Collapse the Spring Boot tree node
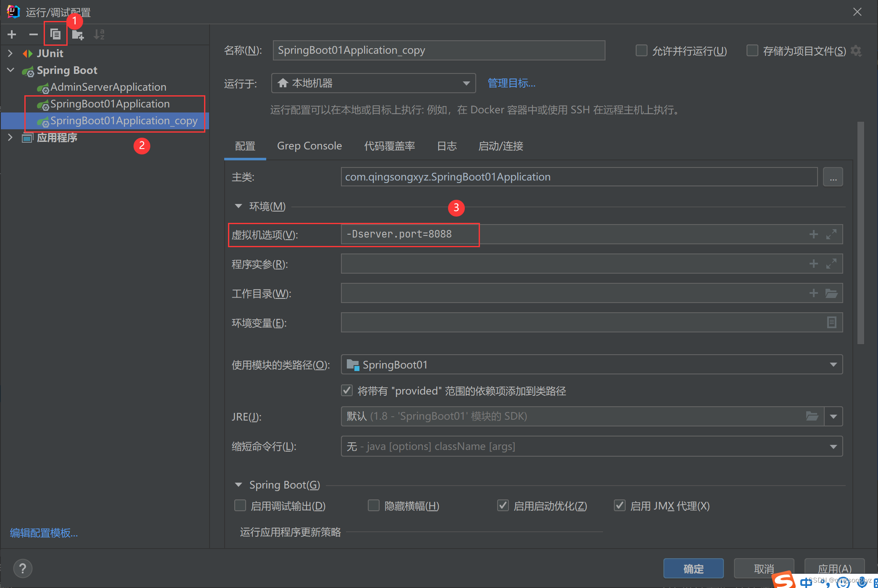Viewport: 878px width, 588px height. [10, 70]
